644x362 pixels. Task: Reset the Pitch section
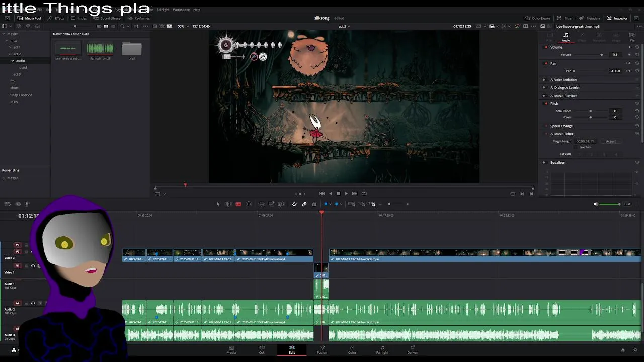click(x=637, y=104)
